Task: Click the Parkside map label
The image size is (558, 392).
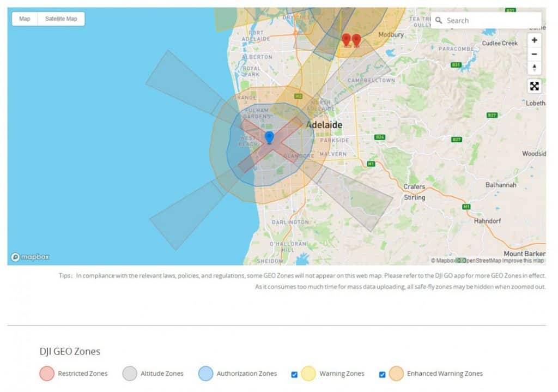Action: click(x=335, y=140)
